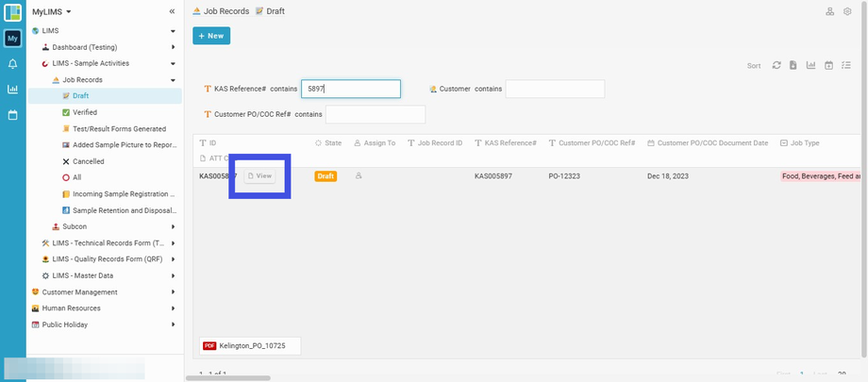The height and width of the screenshot is (382, 868).
Task: Click the Job Record ID column header
Action: (x=435, y=143)
